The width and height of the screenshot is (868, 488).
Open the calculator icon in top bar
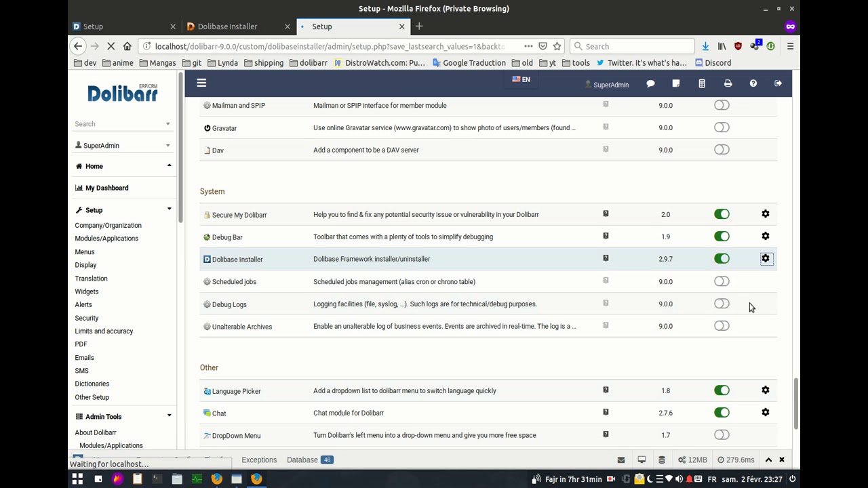tap(702, 83)
